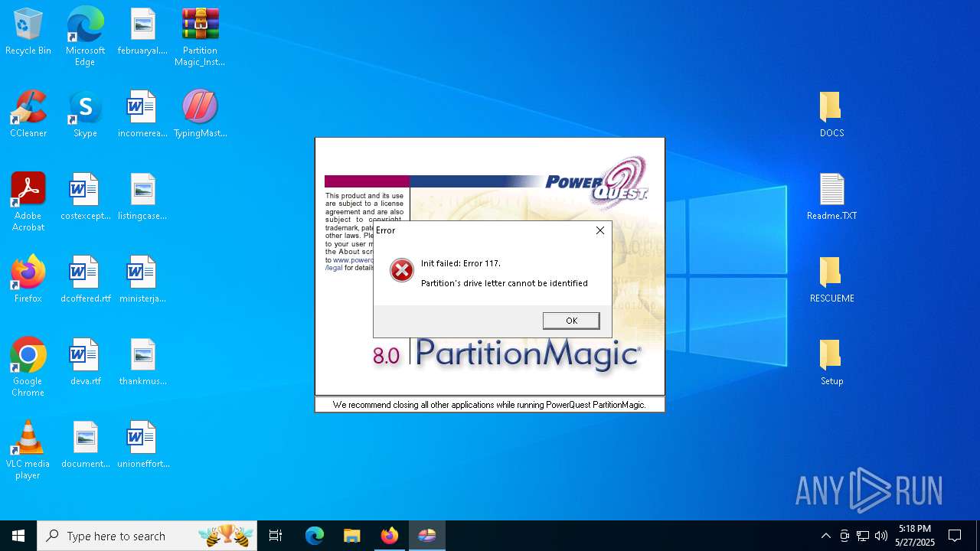Select TypingMast... desktop icon

[200, 115]
